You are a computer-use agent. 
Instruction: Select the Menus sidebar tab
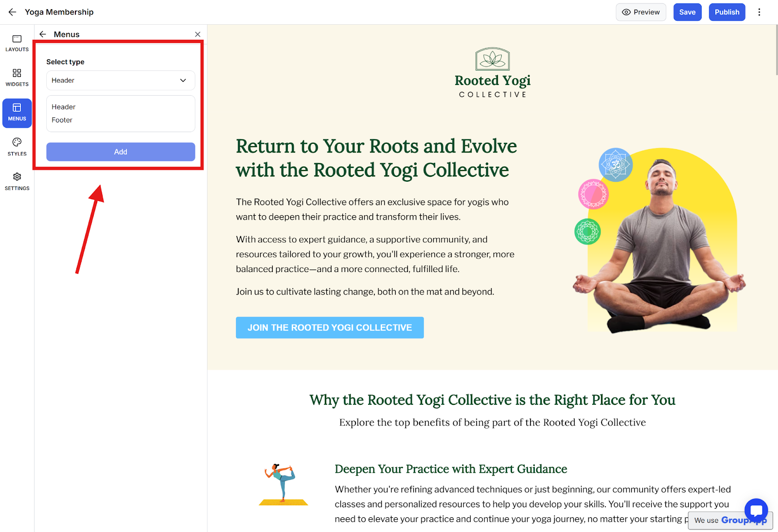coord(17,113)
